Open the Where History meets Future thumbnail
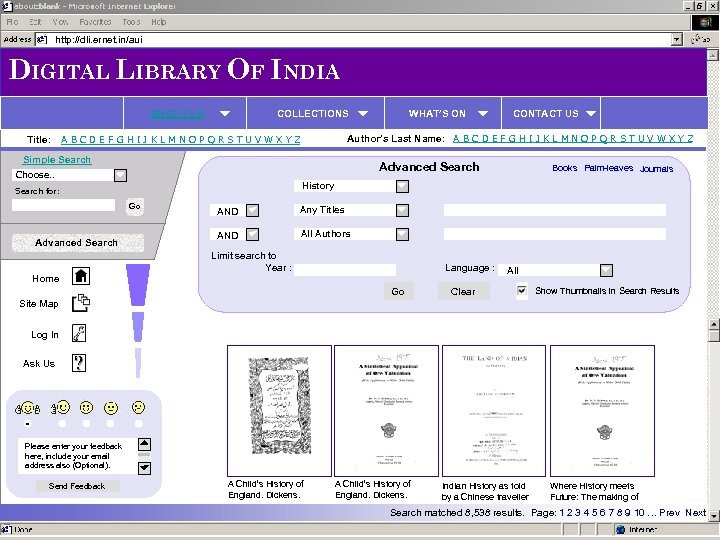The height and width of the screenshot is (540, 720). pyautogui.click(x=602, y=411)
